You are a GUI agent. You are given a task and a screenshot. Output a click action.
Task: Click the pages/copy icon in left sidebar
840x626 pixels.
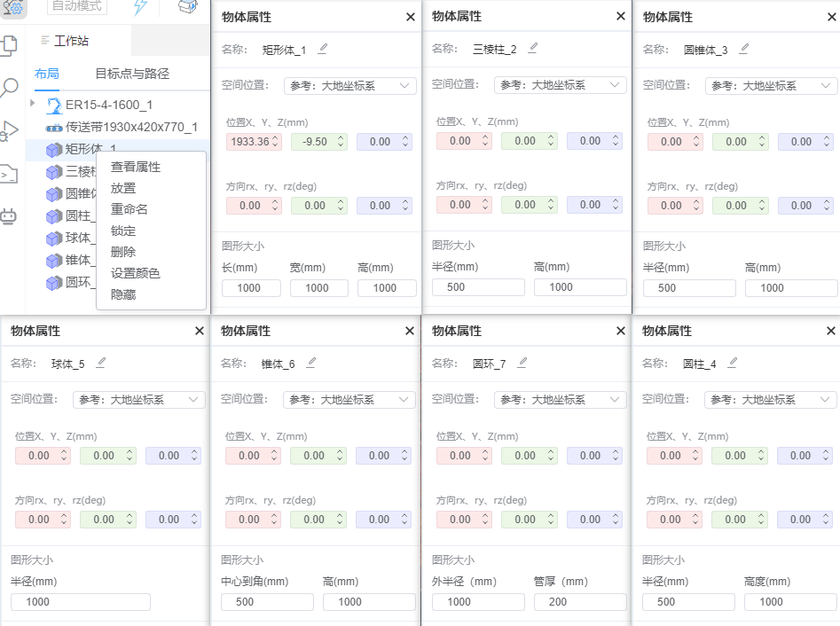(x=8, y=43)
